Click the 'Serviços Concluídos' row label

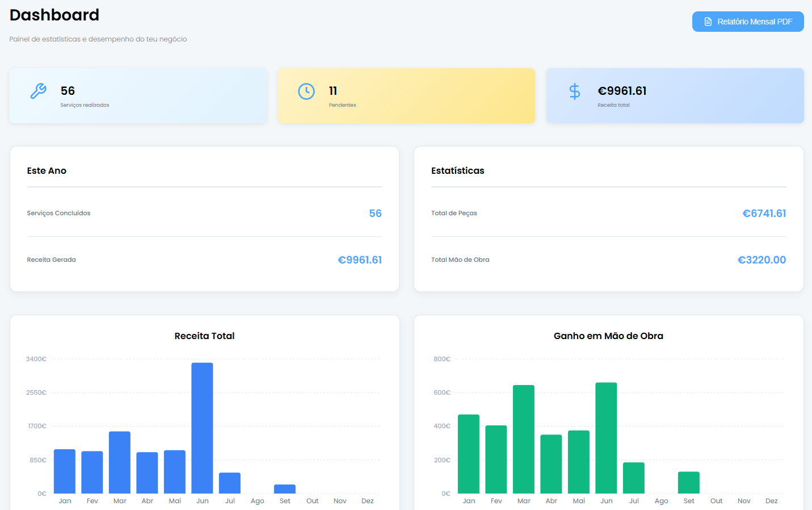point(58,213)
